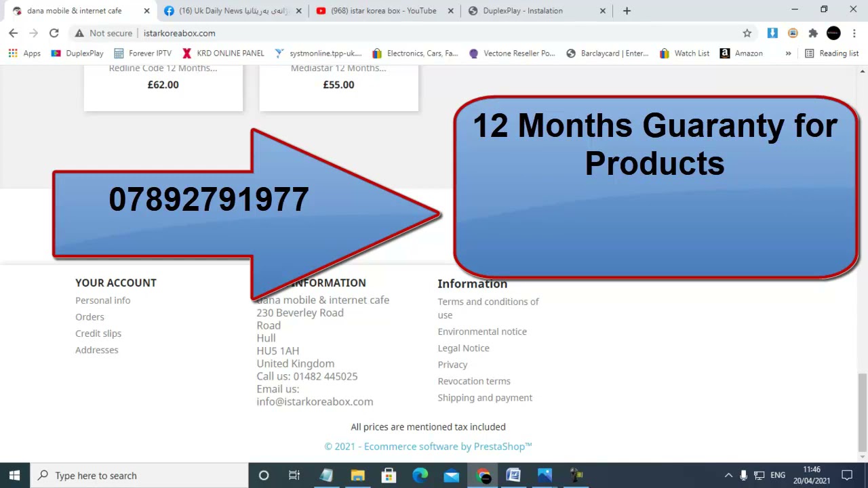The width and height of the screenshot is (868, 488).
Task: Open the Addresses account link
Action: [x=96, y=350]
